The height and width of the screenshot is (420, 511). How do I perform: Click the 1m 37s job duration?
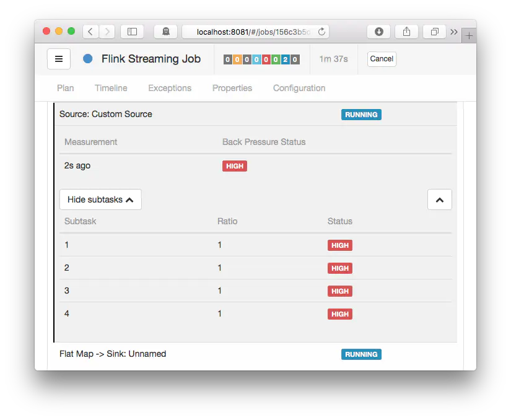pos(333,59)
